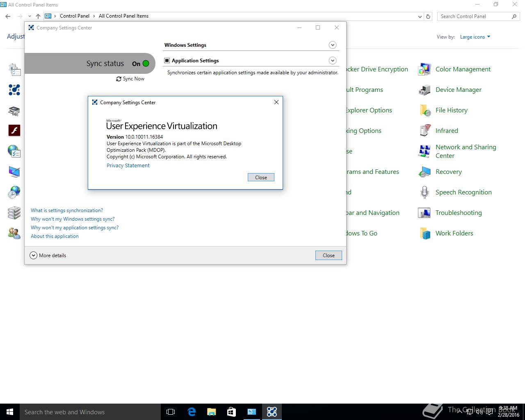Switch to Control Panel taskbar button

[x=252, y=412]
